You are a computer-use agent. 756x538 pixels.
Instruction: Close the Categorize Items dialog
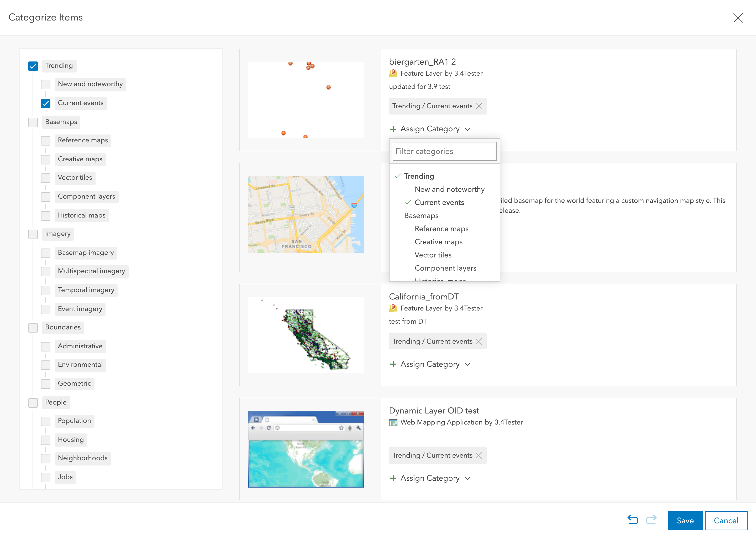[738, 18]
